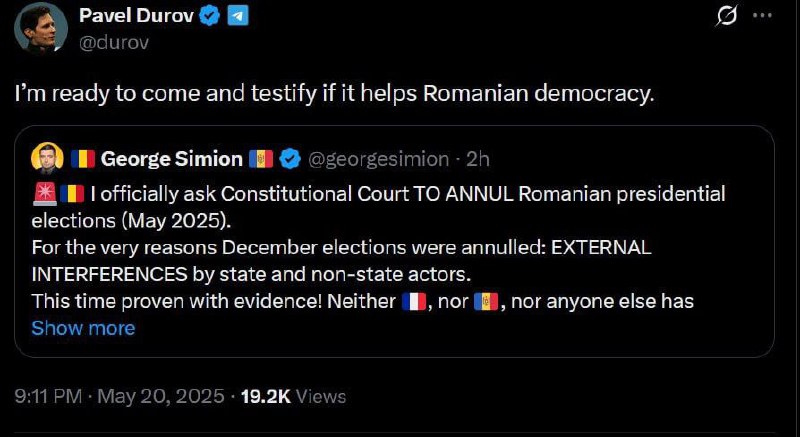Open the Grok icon at top right
The image size is (800, 437).
(x=728, y=17)
